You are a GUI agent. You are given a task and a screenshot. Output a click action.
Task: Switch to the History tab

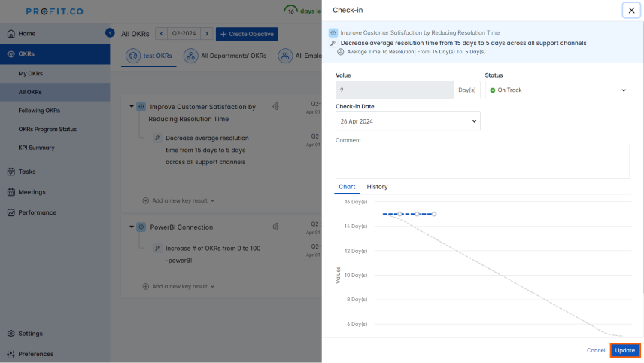377,187
